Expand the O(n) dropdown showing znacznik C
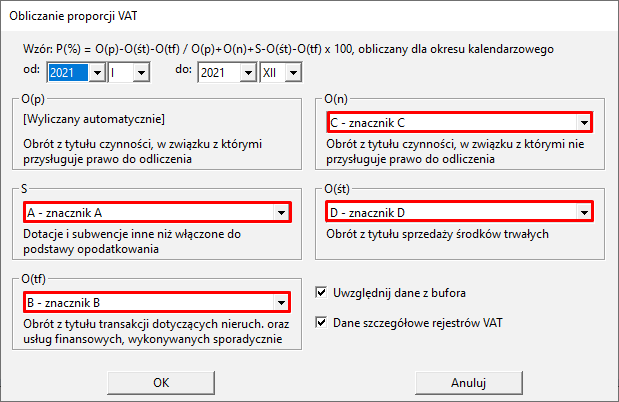 point(582,123)
